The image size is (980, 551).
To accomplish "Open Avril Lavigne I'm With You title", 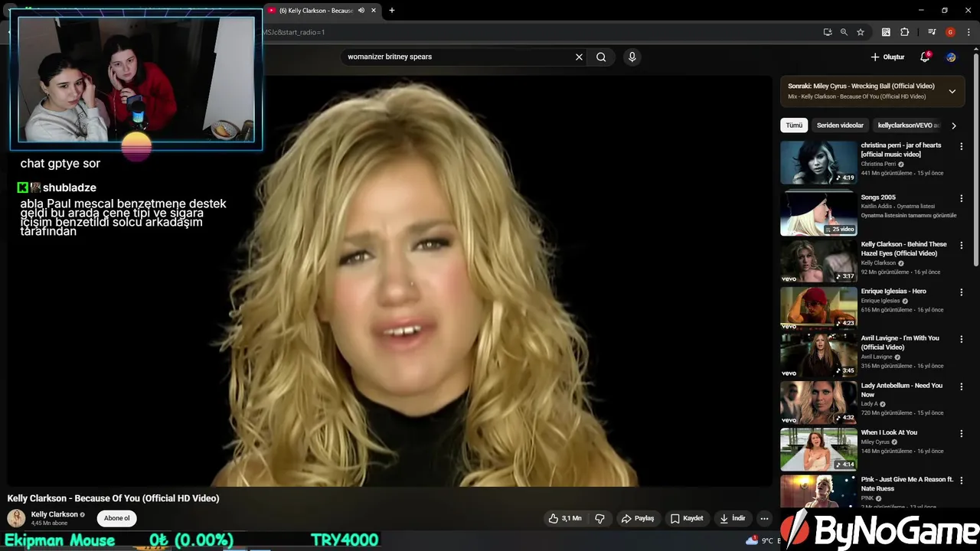I will 900,343.
